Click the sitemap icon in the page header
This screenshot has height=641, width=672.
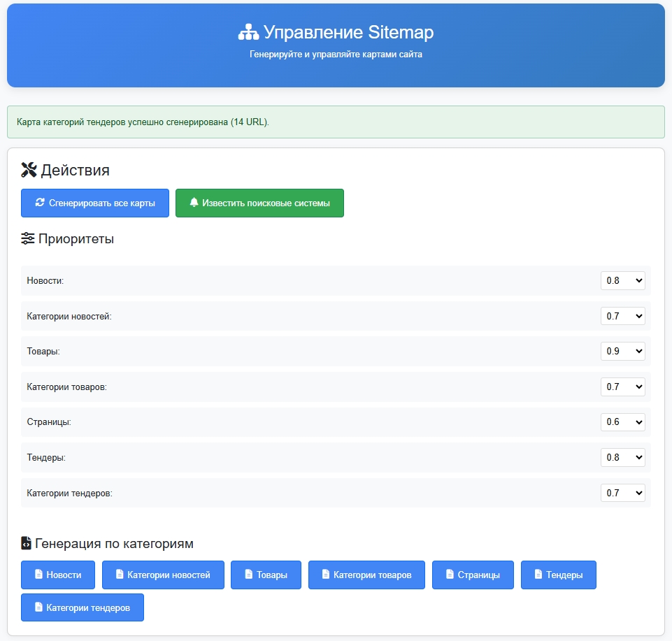[x=250, y=31]
